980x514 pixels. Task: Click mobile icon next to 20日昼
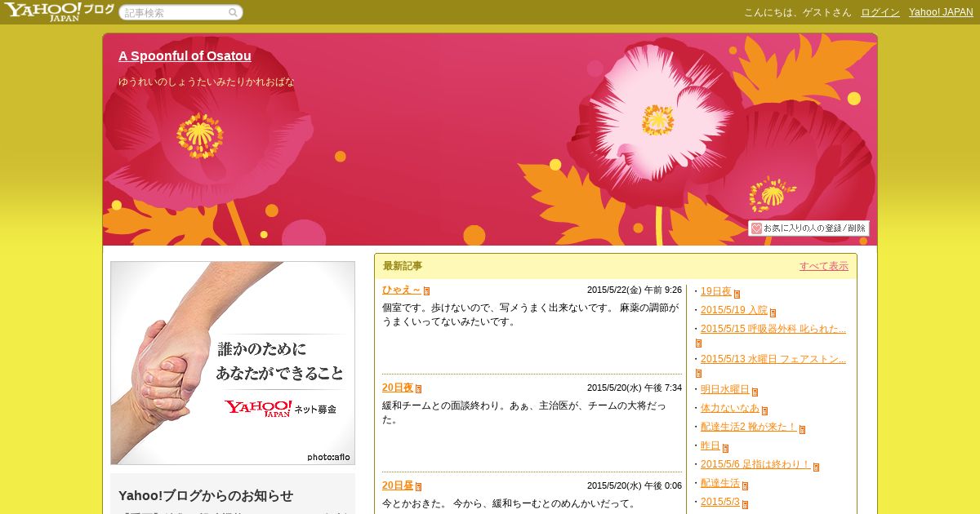pyautogui.click(x=419, y=487)
